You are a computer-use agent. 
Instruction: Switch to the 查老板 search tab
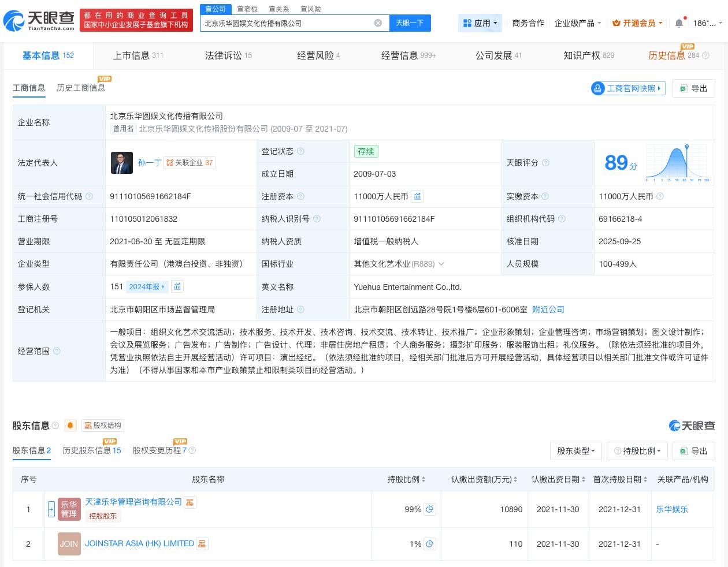pos(247,9)
